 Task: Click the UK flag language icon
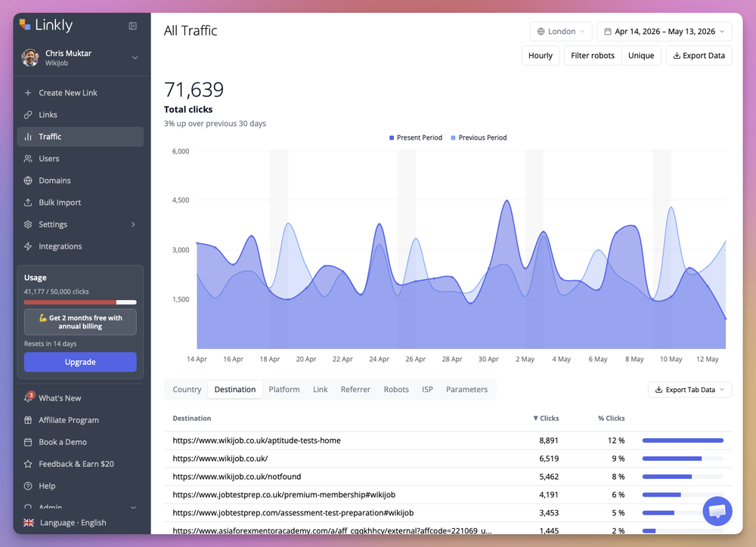click(29, 523)
